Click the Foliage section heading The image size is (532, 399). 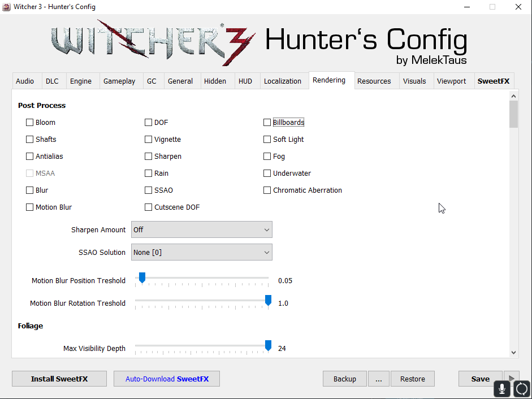click(31, 326)
